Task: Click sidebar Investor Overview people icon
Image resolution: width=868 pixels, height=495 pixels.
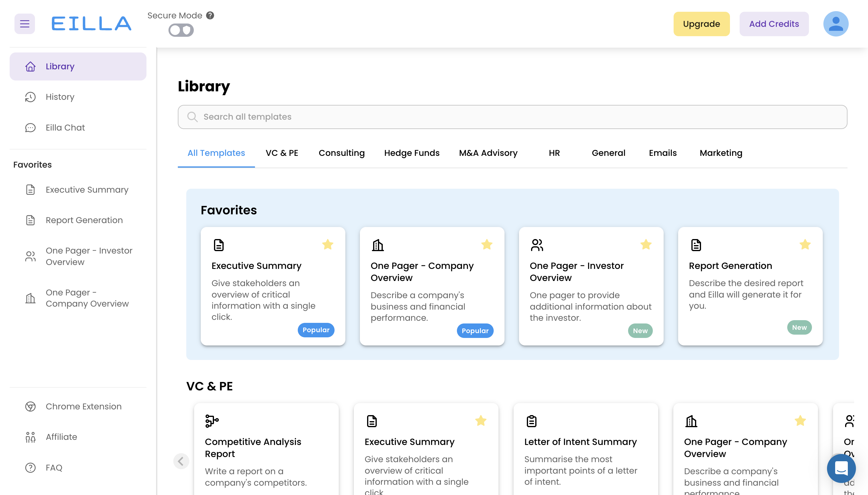Action: (30, 256)
